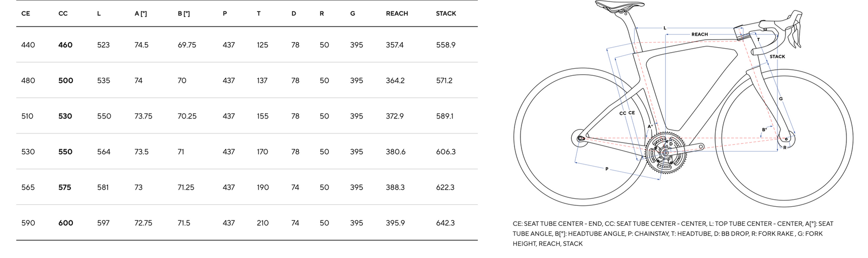
Task: Select the 72.75 seat tube angle cell
Action: [143, 223]
